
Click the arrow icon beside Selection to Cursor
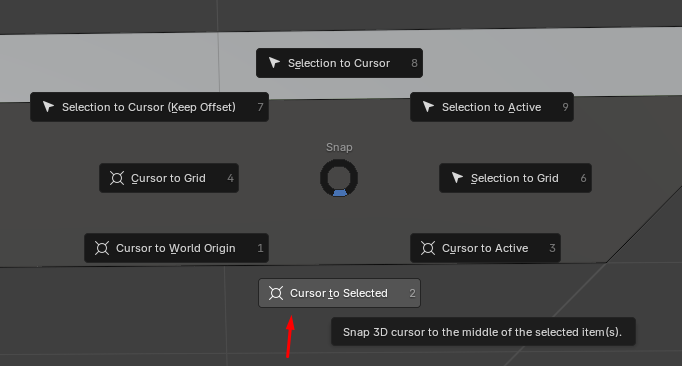pyautogui.click(x=274, y=63)
